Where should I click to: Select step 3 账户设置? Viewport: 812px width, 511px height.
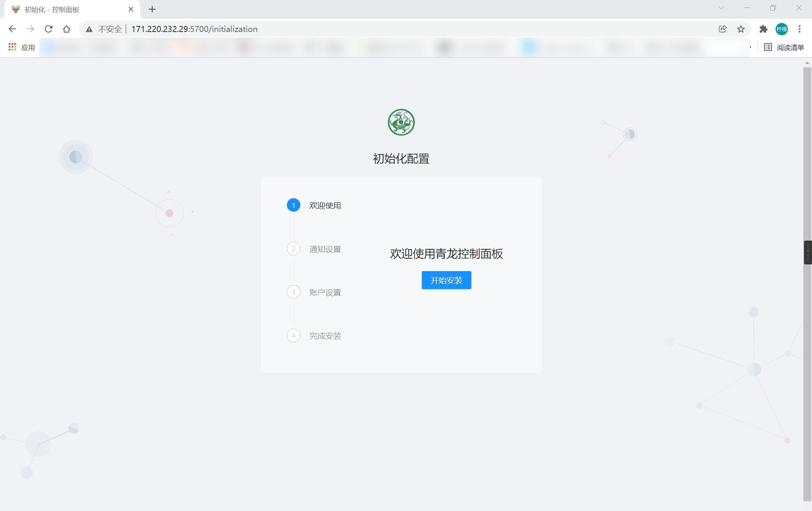pyautogui.click(x=325, y=292)
